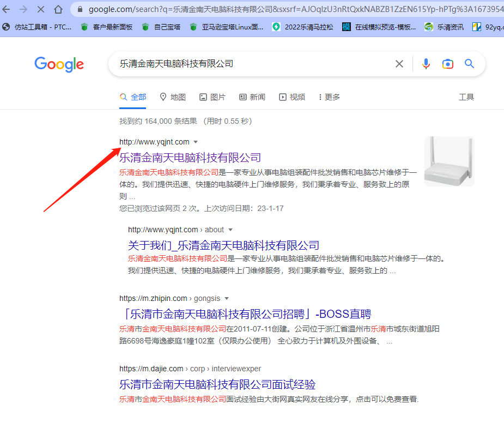This screenshot has height=428, width=504.
Task: Switch to the 地图 tab
Action: pyautogui.click(x=173, y=97)
